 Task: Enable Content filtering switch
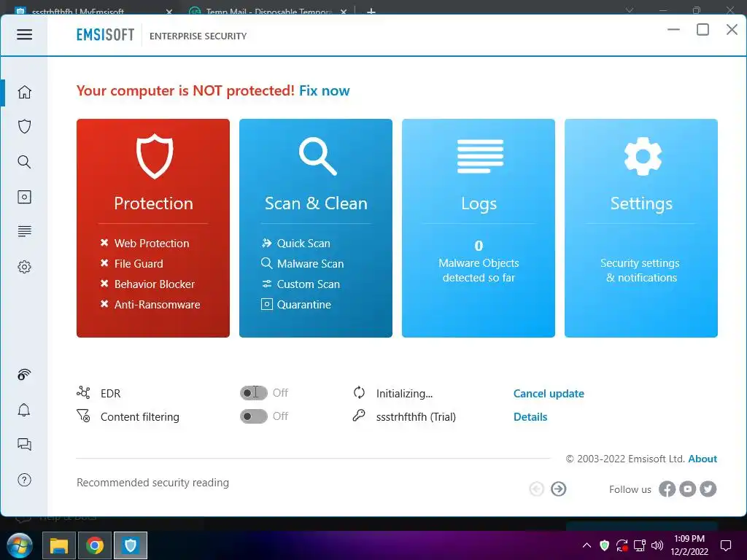[253, 416]
